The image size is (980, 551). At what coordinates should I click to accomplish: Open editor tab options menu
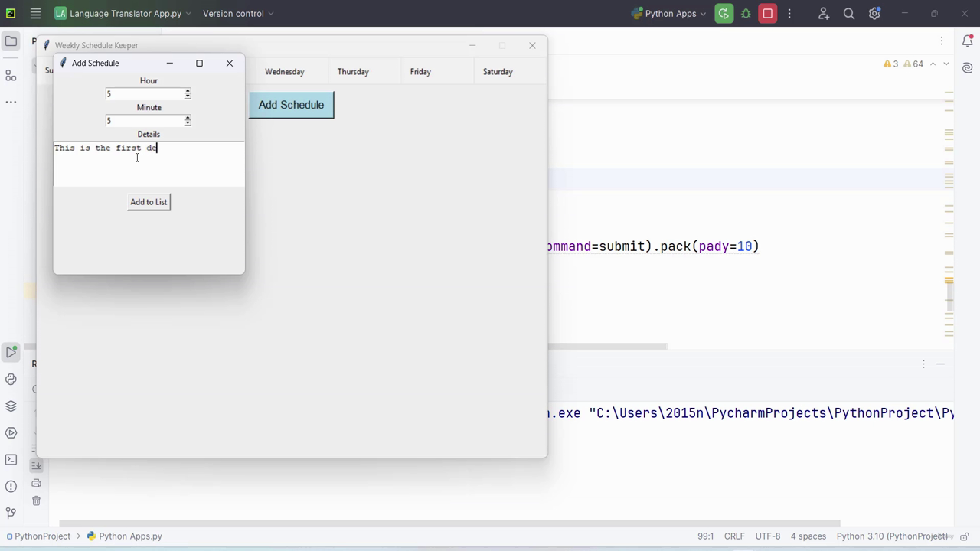coord(942,41)
